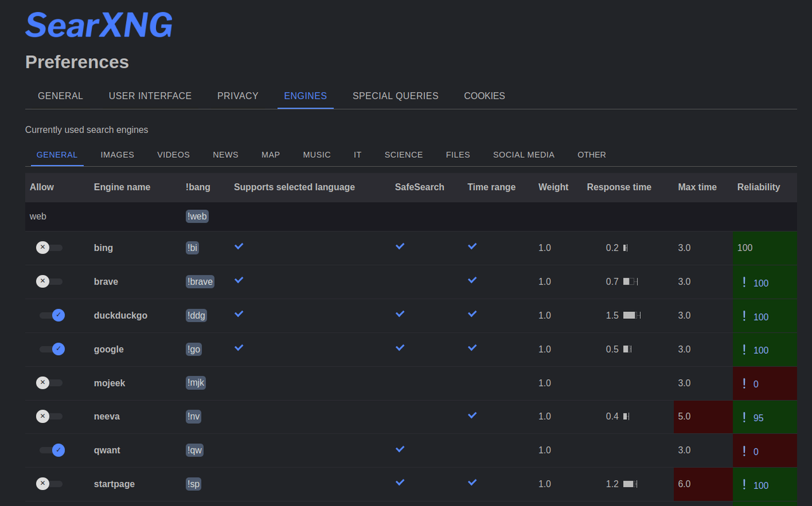Click qwant's SafeSearch checkmark

(400, 448)
